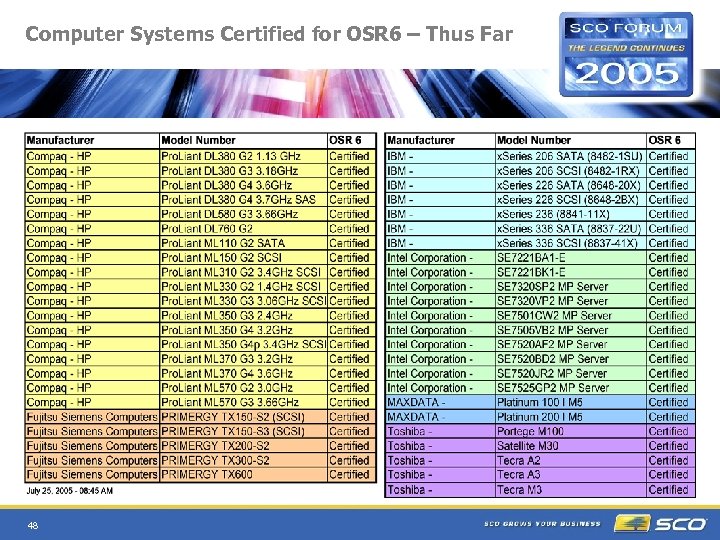Select the ProLiant ML110 G2 SATA cell
The image size is (720, 540).
pos(243,243)
